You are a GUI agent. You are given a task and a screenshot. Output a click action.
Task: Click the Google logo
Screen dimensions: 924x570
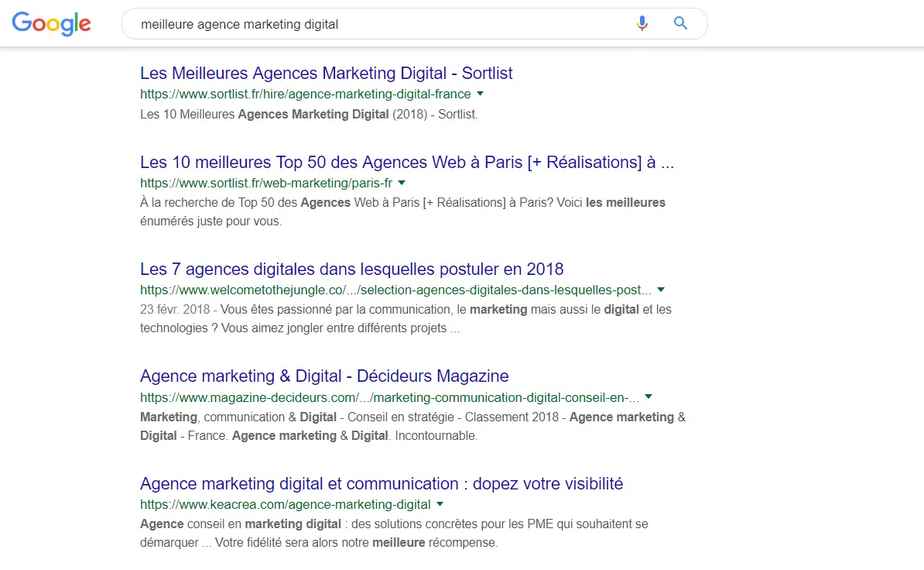[x=51, y=24]
